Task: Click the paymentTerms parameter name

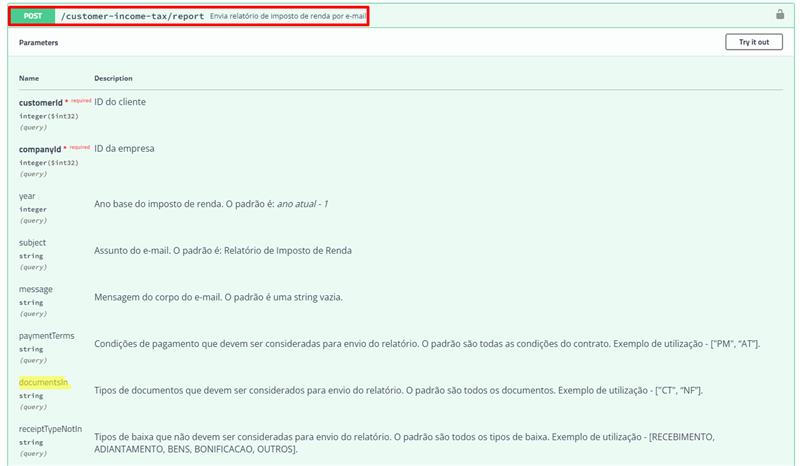Action: click(x=46, y=335)
